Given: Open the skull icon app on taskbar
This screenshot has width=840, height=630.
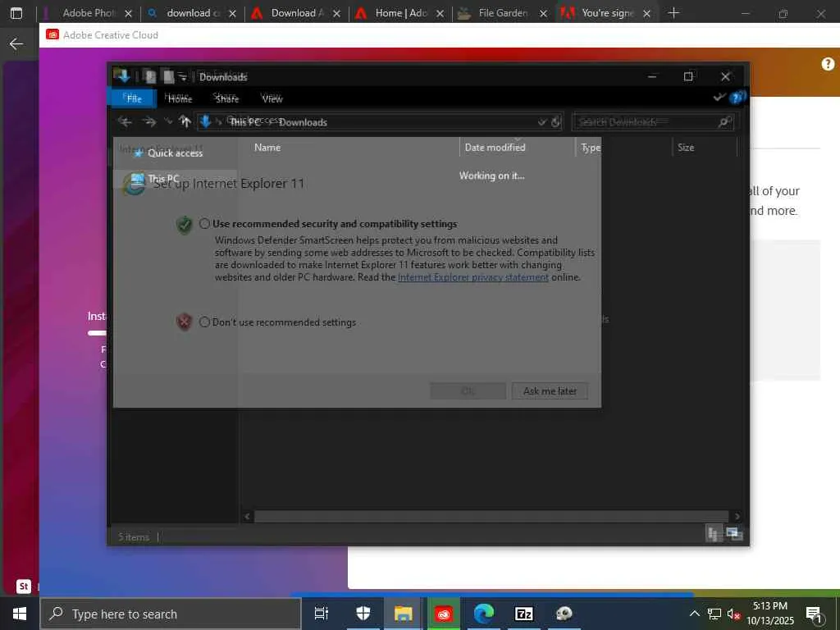Looking at the screenshot, I should (x=564, y=614).
